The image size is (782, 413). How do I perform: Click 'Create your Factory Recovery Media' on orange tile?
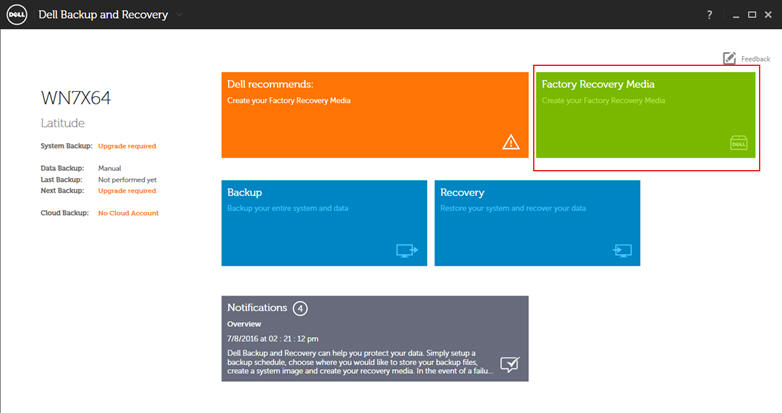click(x=289, y=100)
